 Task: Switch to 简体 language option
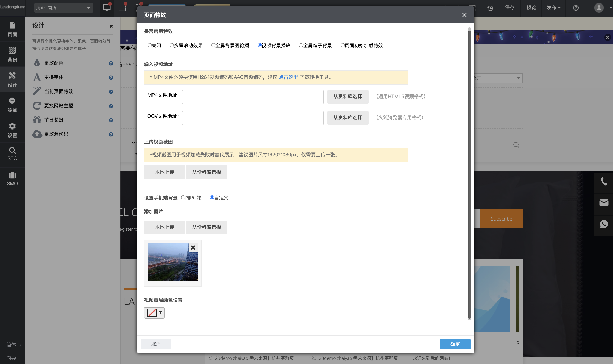coord(11,344)
